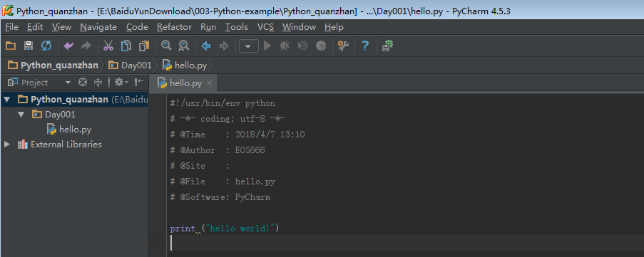
Task: Click the Synchronize refresh icon
Action: [46, 46]
